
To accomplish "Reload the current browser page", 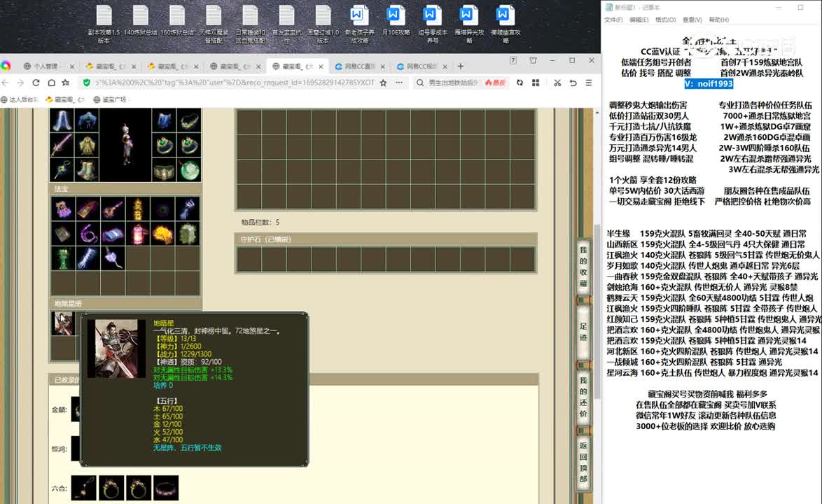I will pyautogui.click(x=36, y=83).
